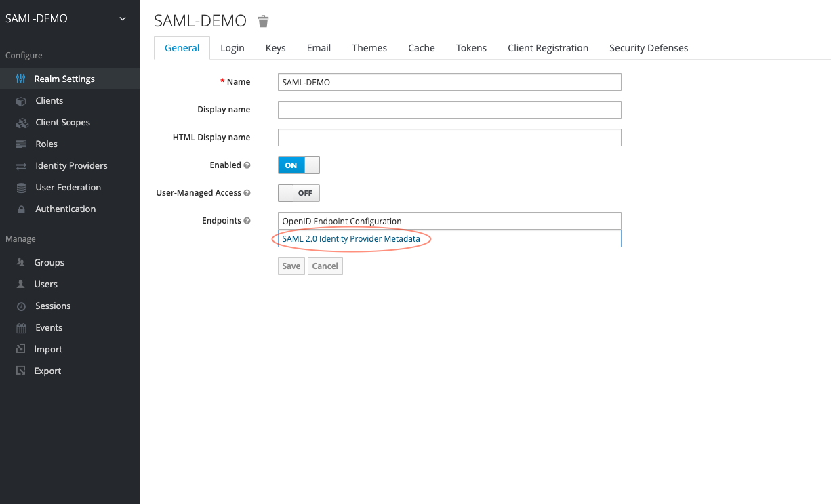831x504 pixels.
Task: Click the User Federation database icon
Action: click(21, 188)
